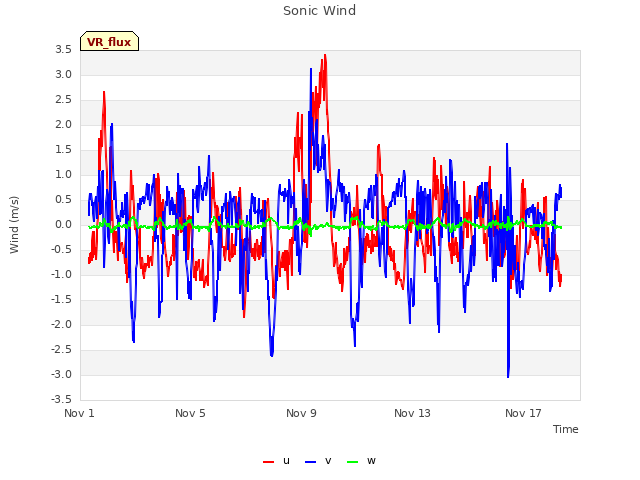Click the -2.5 y-axis tick label
This screenshot has width=640, height=480.
(x=61, y=350)
